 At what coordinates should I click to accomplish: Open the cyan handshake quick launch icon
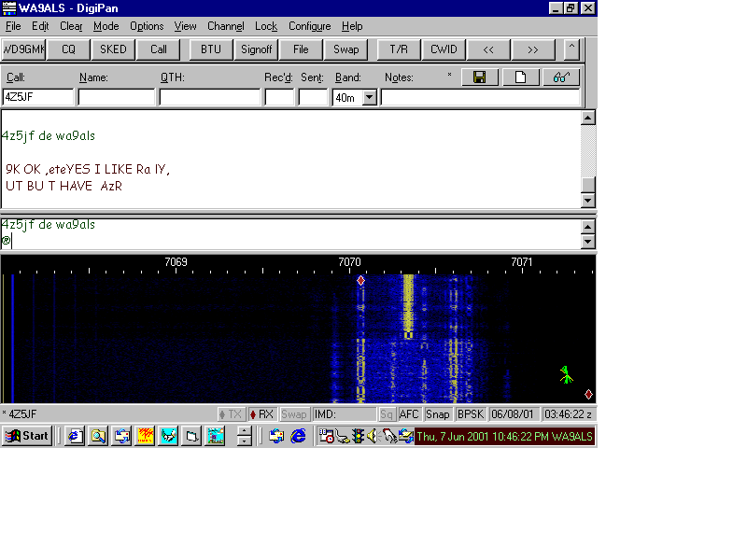coord(169,436)
